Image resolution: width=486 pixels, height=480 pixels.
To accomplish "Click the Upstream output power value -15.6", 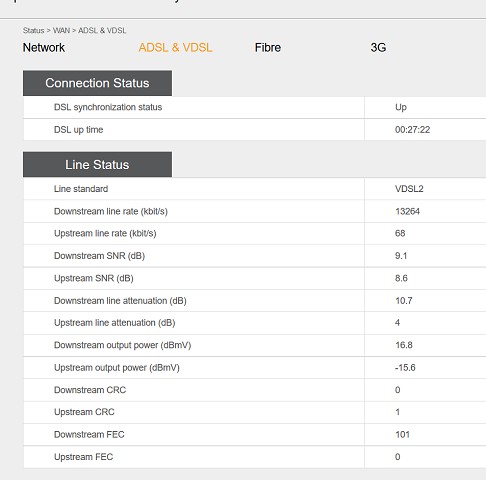I will pyautogui.click(x=405, y=368).
